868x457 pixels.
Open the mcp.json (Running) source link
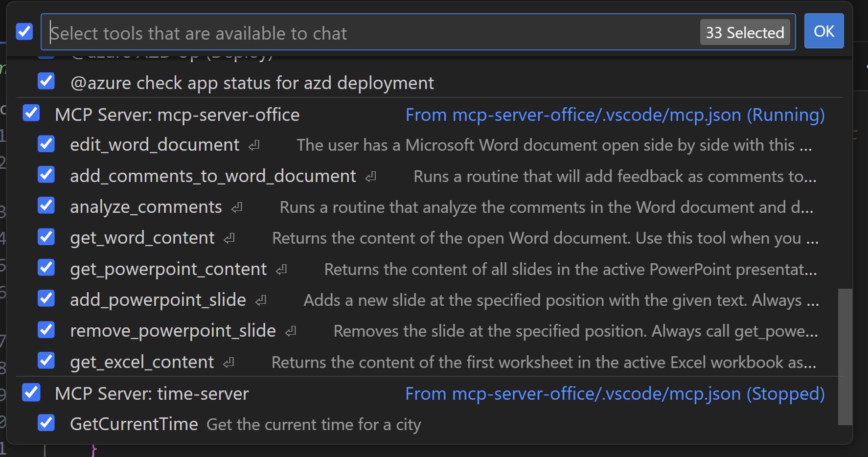[x=615, y=115]
